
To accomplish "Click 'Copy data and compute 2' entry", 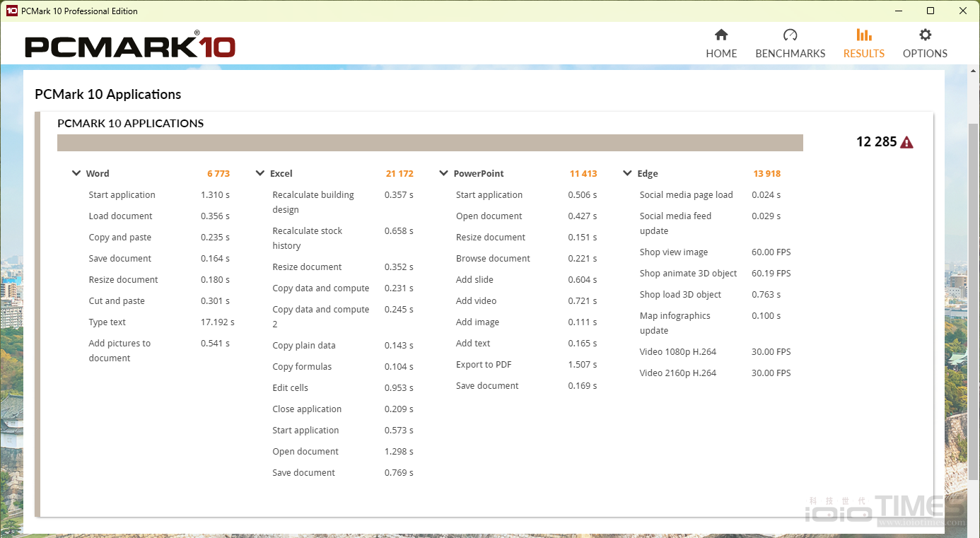I will 321,317.
